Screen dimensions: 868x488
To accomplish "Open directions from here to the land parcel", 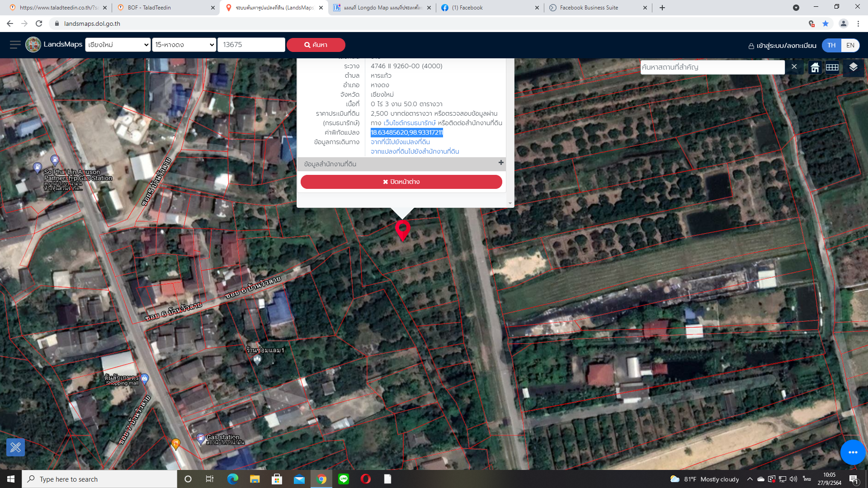I will click(400, 142).
